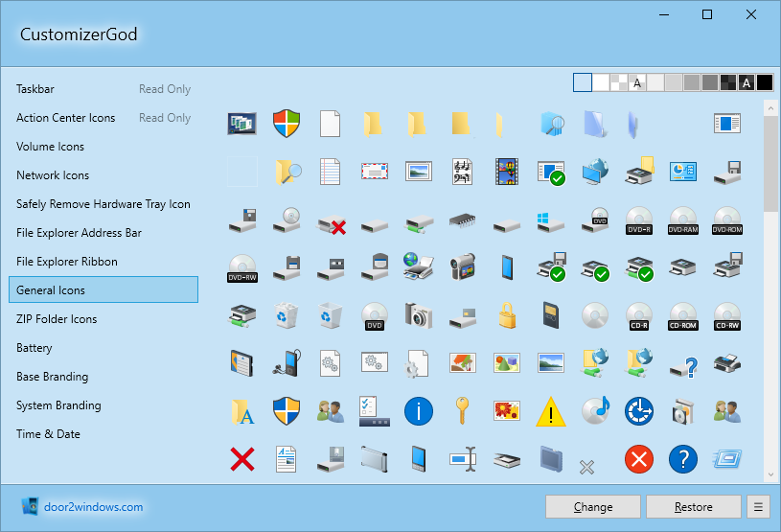This screenshot has width=781, height=532.
Task: Pick the DVD-R disc icon
Action: tap(639, 220)
